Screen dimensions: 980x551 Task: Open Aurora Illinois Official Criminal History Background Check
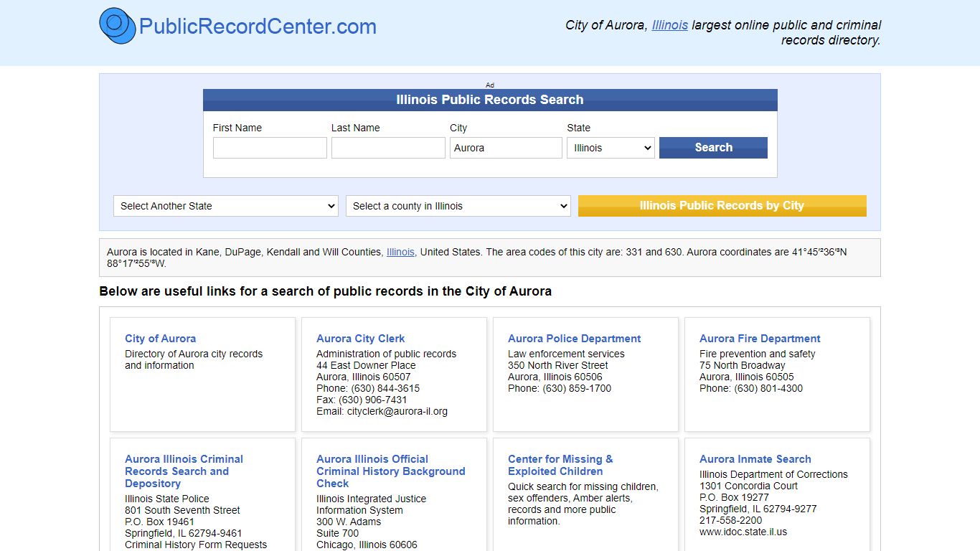point(390,471)
